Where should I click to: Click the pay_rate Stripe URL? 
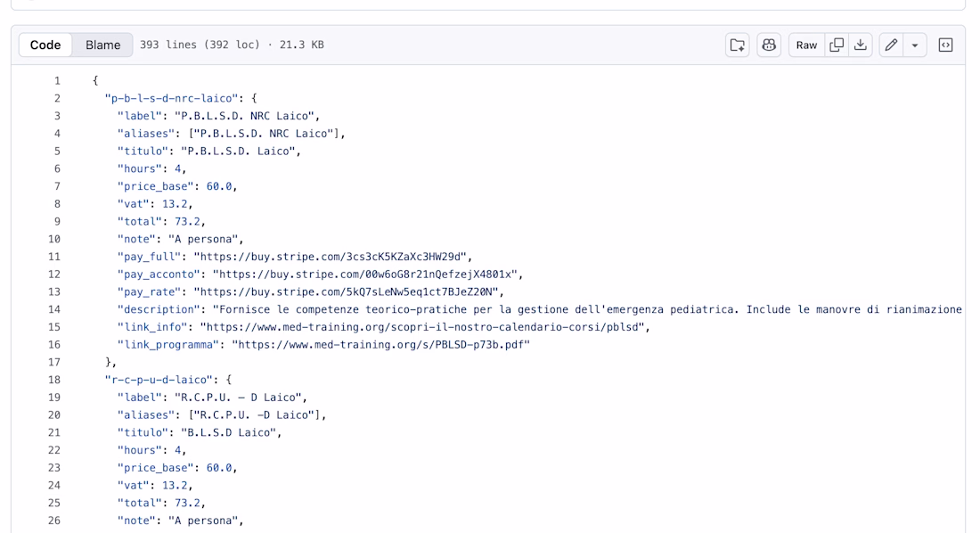coord(346,291)
